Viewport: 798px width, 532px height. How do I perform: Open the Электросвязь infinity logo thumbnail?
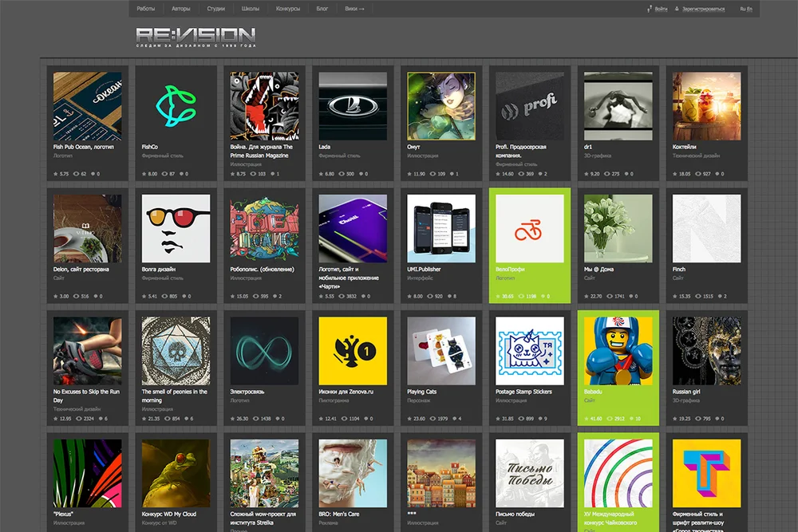tap(264, 351)
